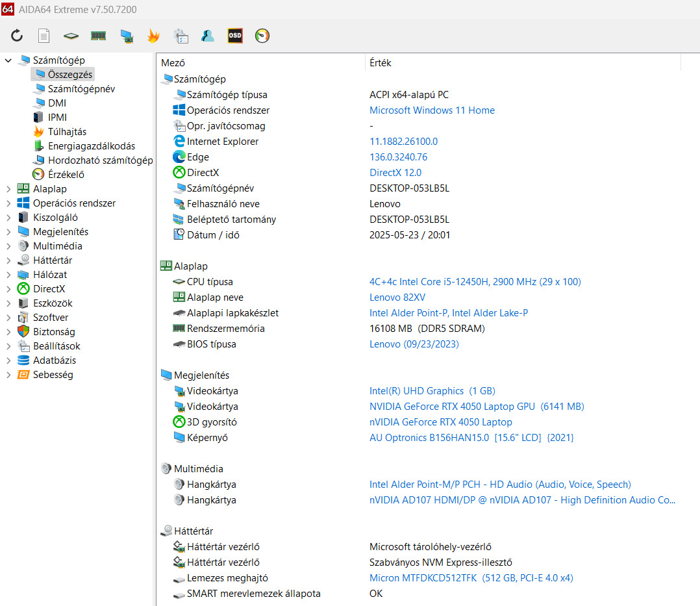
Task: Open the preferences checklist toolbar icon
Action: point(181,36)
